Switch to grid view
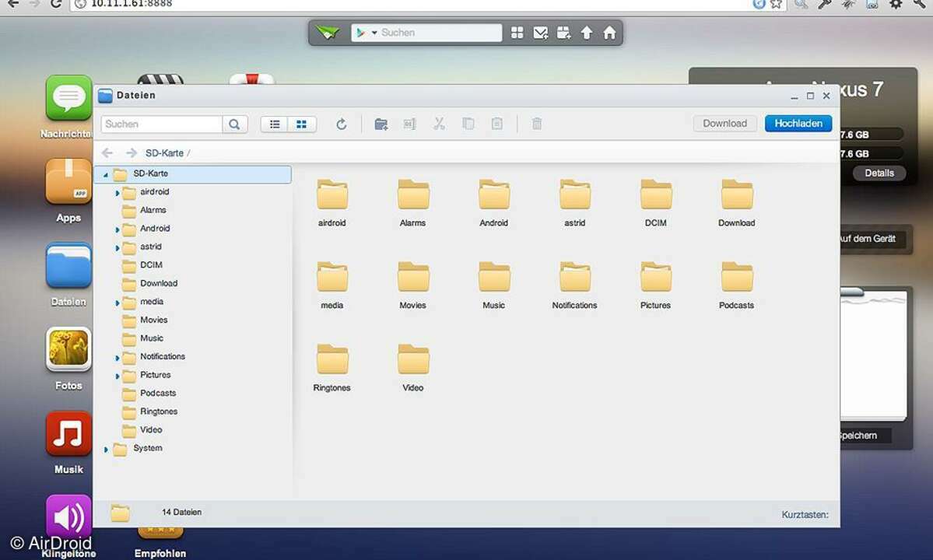This screenshot has height=560, width=933. (x=302, y=124)
